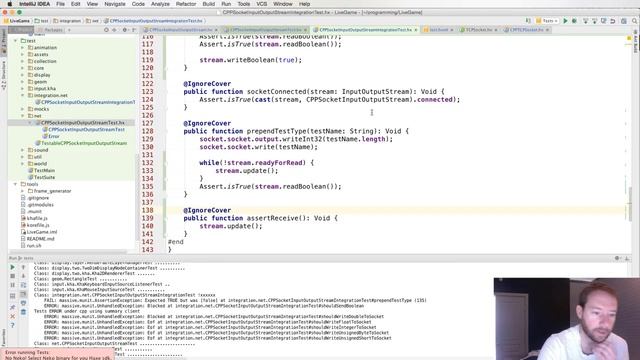Viewport: 640px width, 360px height.
Task: Clear console output with trash icon
Action: pos(23,312)
